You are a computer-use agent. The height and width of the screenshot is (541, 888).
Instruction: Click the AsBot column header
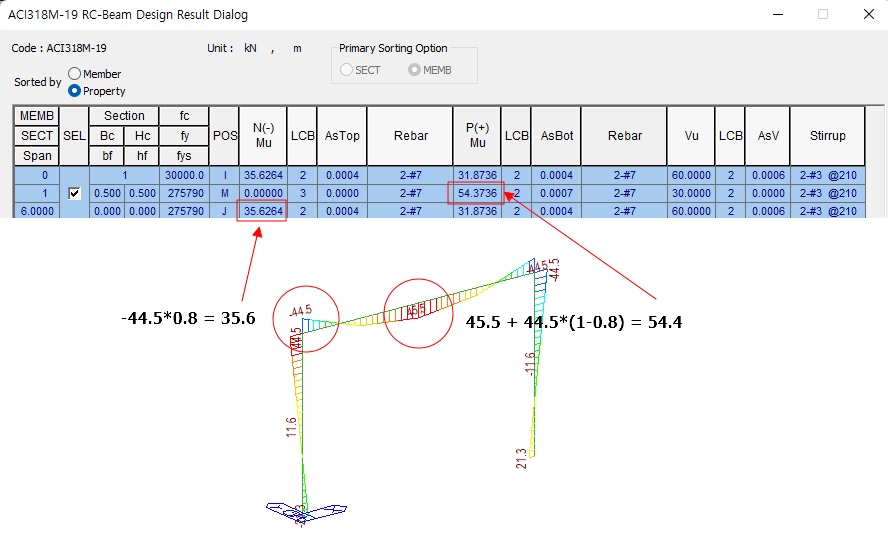click(556, 136)
